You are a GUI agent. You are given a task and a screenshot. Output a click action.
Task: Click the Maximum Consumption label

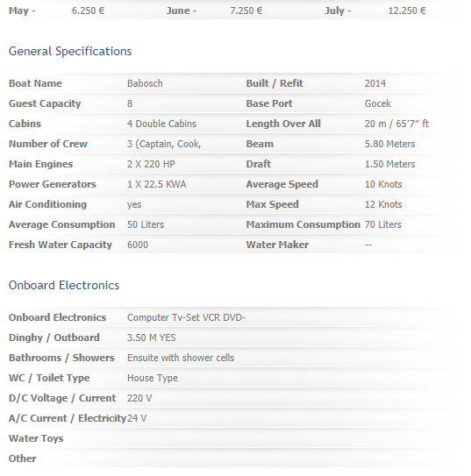[x=303, y=224]
